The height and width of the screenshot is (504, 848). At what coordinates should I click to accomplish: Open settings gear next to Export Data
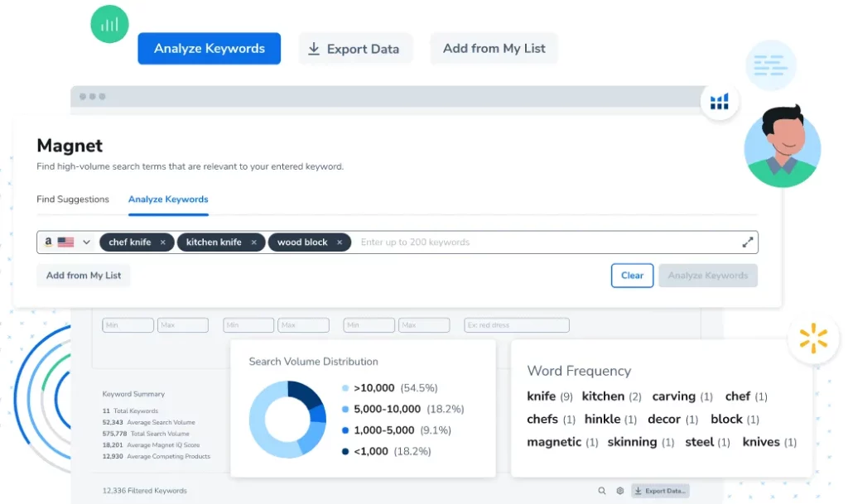click(x=620, y=491)
